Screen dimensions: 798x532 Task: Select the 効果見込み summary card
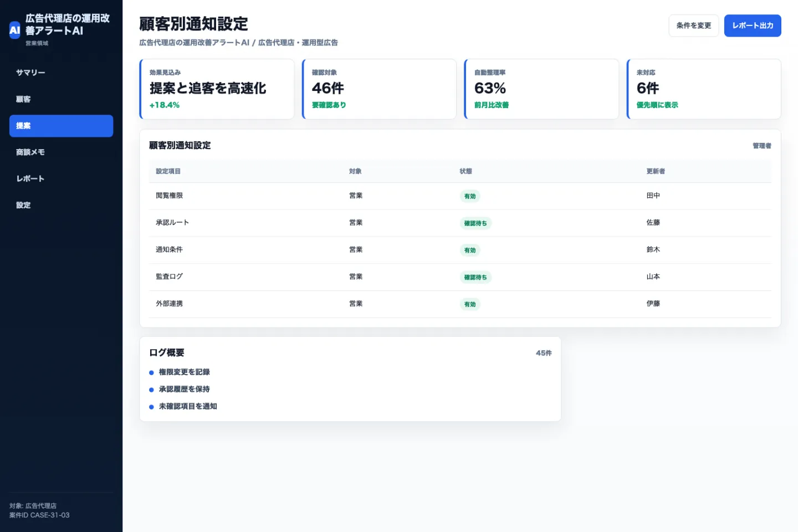click(x=217, y=89)
